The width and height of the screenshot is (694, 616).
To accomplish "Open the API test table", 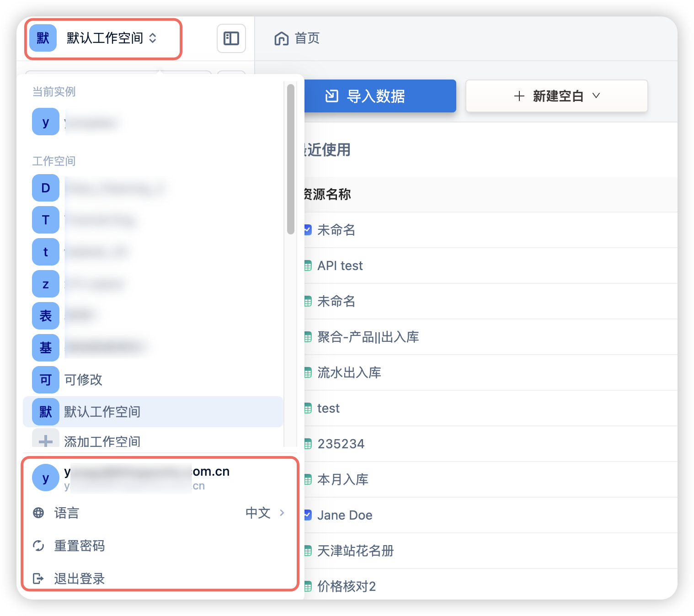I will tap(340, 266).
